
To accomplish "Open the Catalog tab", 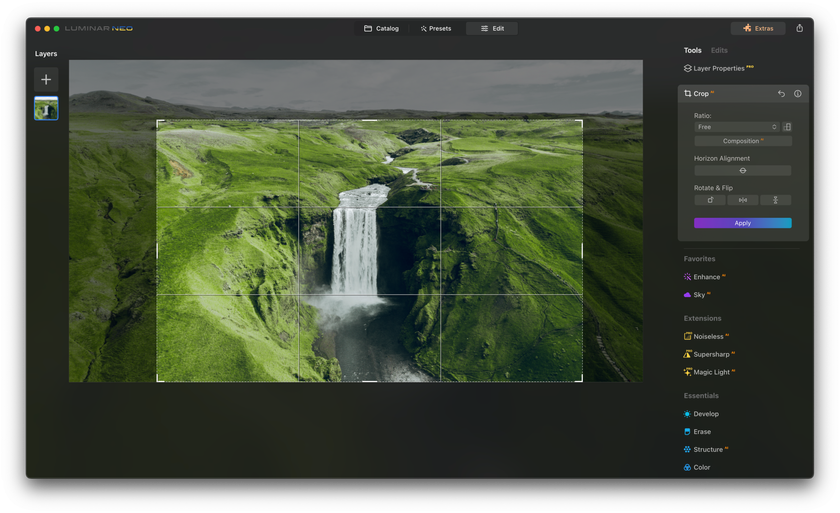I will (381, 28).
